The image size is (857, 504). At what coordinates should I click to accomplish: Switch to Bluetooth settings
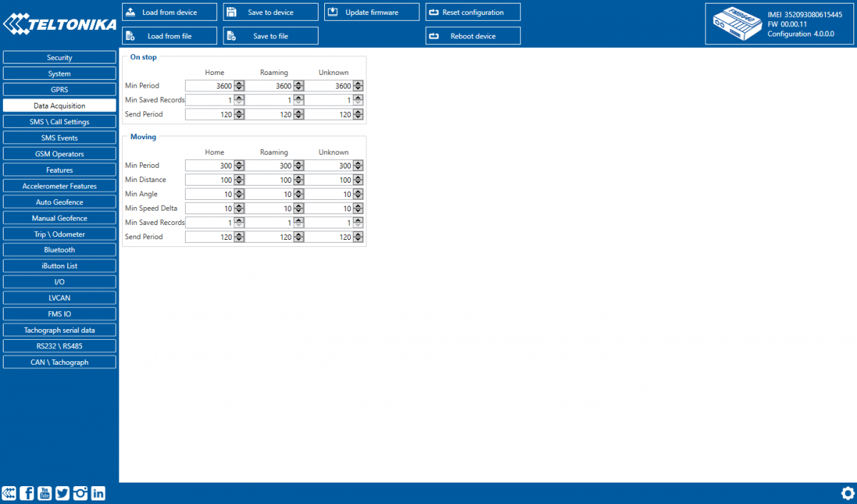pos(59,249)
